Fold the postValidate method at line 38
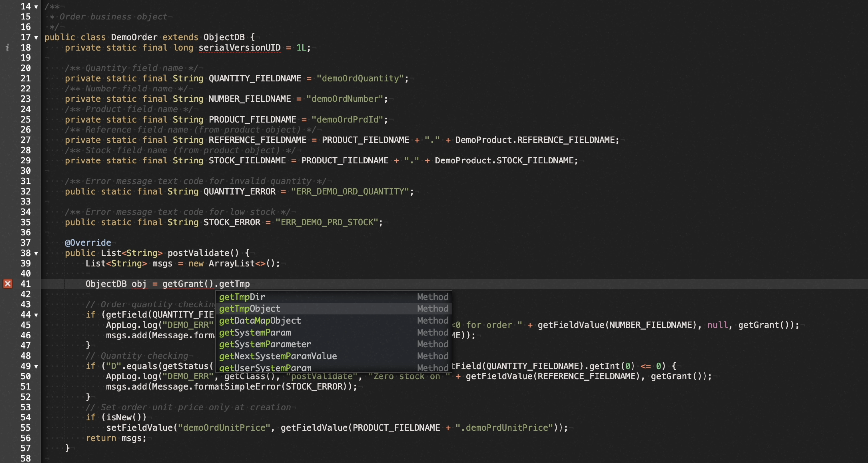868x463 pixels. (36, 253)
